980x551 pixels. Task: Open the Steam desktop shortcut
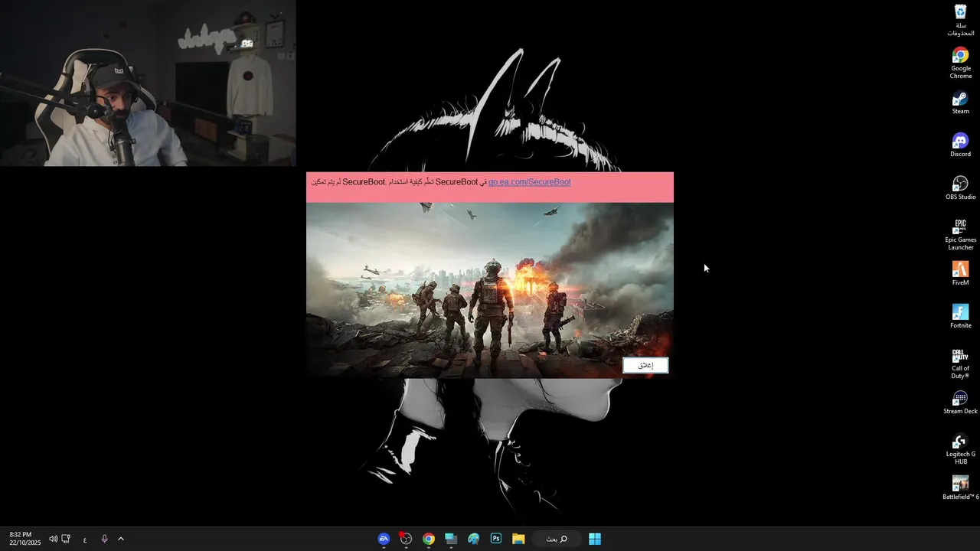[960, 103]
